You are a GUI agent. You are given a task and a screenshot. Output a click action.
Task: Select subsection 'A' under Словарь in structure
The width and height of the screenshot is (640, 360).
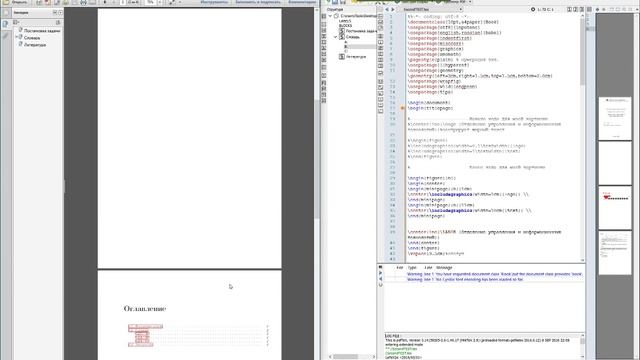coord(346,42)
